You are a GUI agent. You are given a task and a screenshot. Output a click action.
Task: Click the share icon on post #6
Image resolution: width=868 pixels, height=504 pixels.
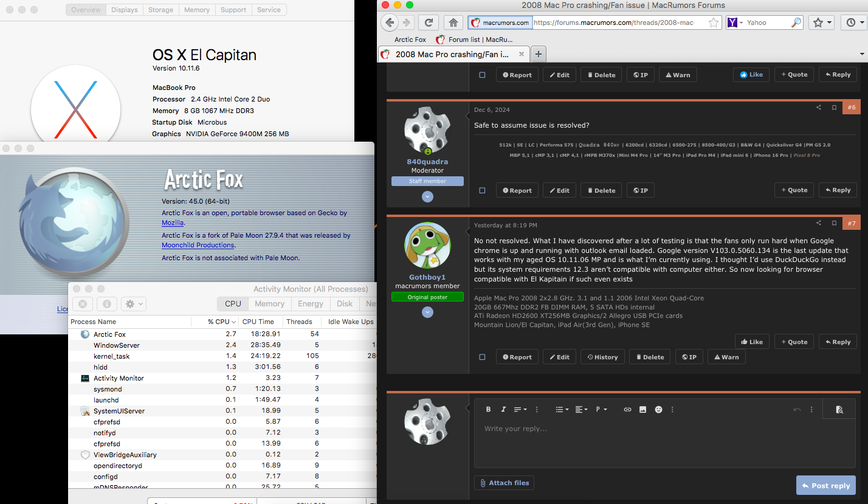click(x=818, y=108)
